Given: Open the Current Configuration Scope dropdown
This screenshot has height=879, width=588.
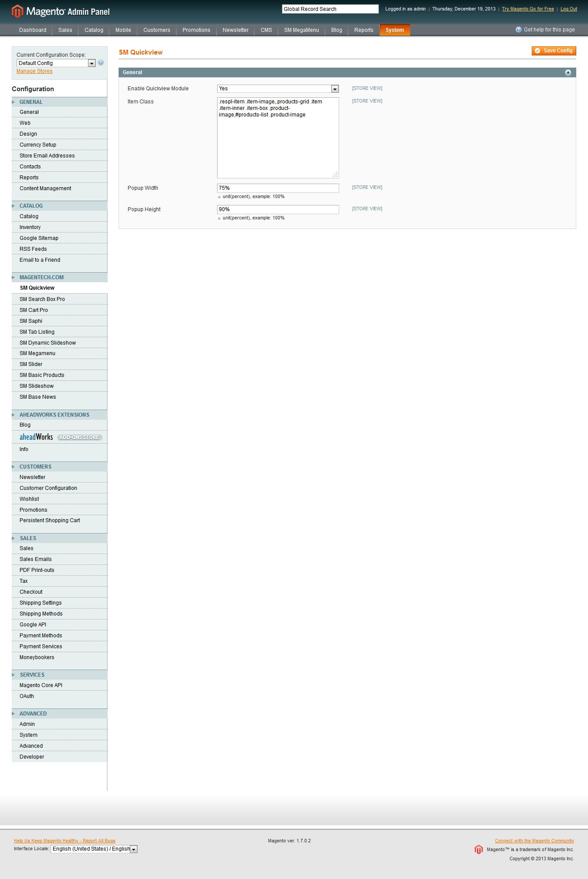Looking at the screenshot, I should coord(56,63).
